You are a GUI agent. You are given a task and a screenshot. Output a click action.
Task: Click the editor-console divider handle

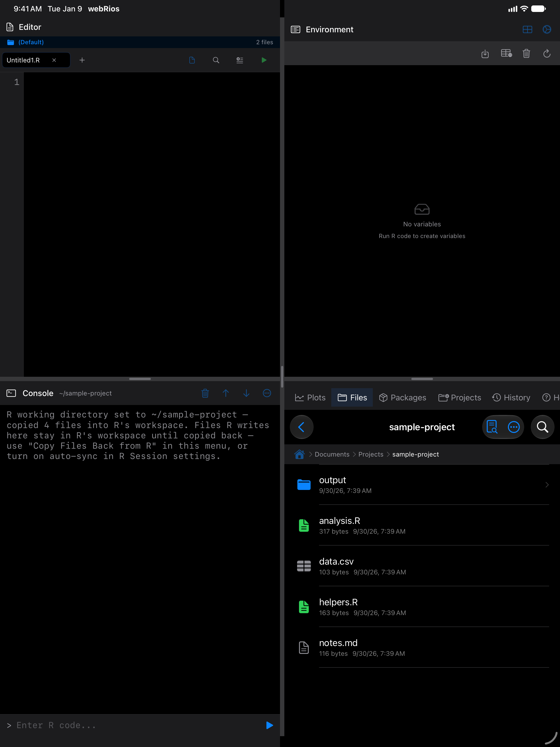140,379
